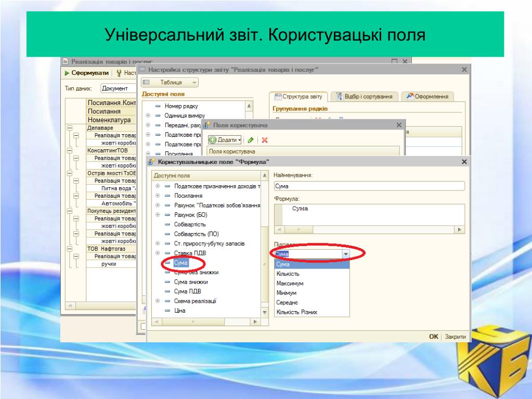Image resolution: width=532 pixels, height=399 pixels.
Task: Click scroll-up arrow beside Номер рядку list
Action: click(x=249, y=106)
